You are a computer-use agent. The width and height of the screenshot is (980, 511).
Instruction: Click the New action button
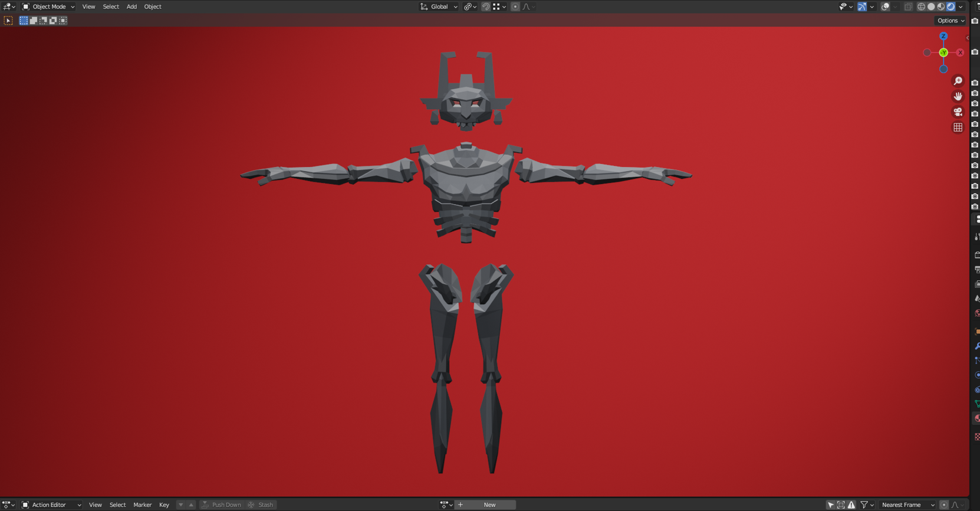point(489,505)
